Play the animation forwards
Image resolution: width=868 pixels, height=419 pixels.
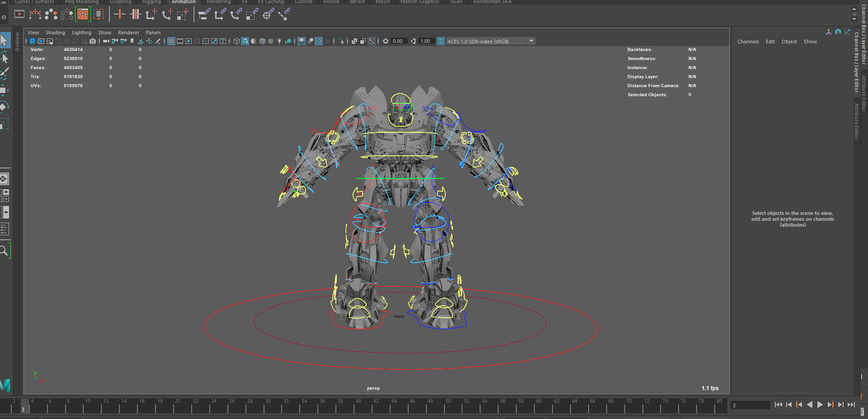point(820,405)
